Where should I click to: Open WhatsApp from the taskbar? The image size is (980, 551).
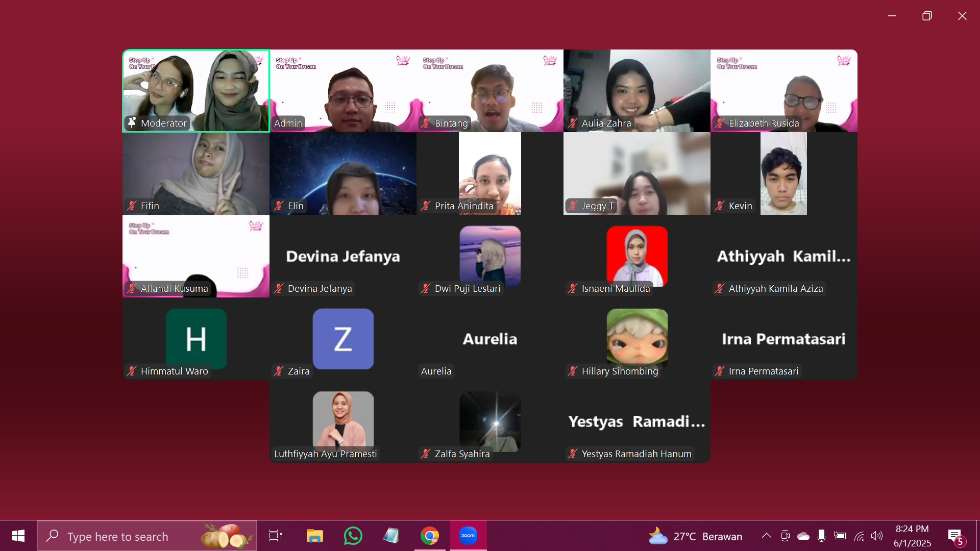(x=353, y=536)
